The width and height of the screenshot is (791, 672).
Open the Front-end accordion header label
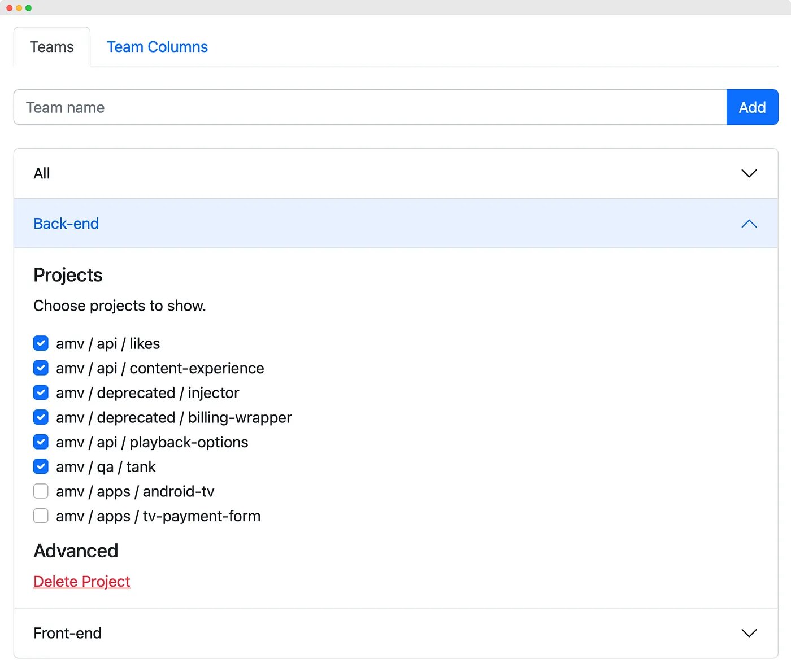pos(67,633)
